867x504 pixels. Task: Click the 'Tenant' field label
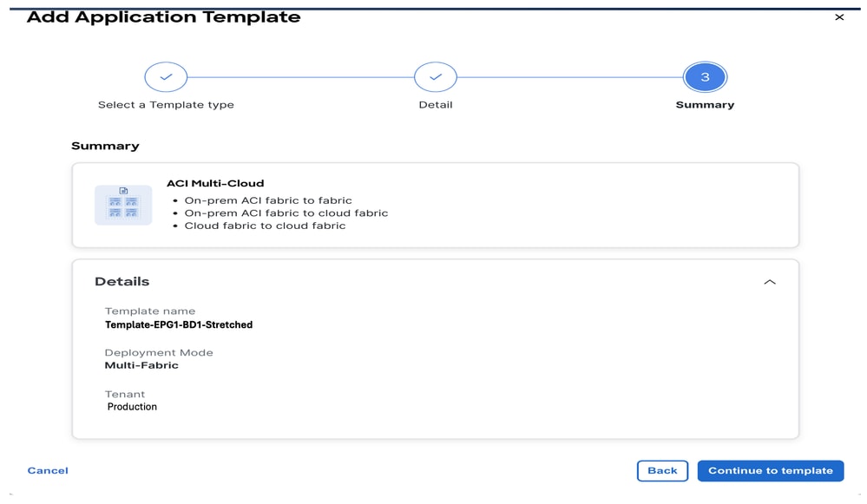coord(124,394)
